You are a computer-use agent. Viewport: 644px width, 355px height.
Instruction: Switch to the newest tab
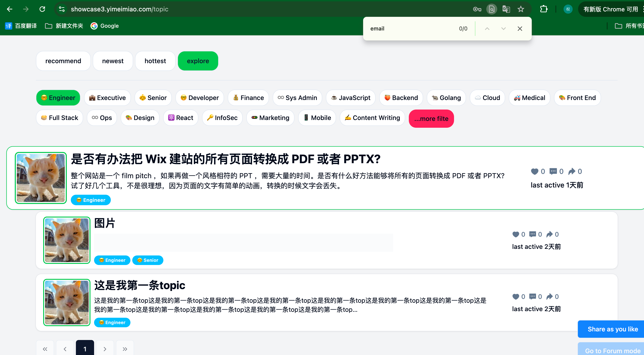(x=113, y=61)
